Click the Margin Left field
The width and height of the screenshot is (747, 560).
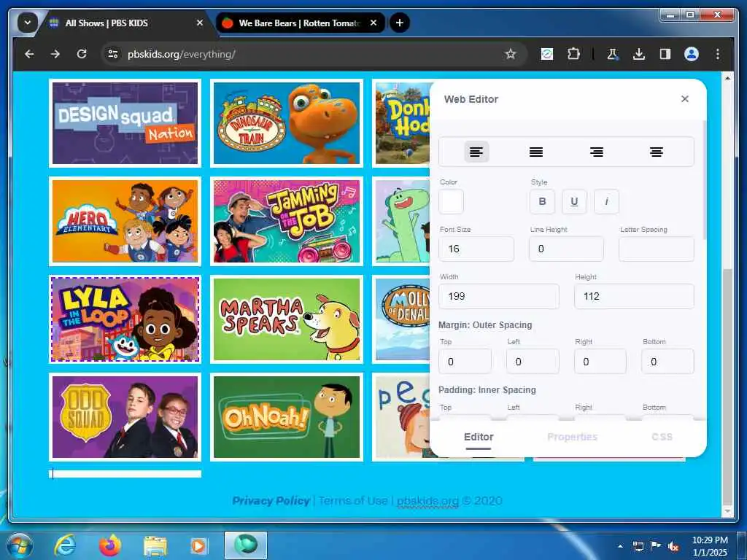(533, 362)
